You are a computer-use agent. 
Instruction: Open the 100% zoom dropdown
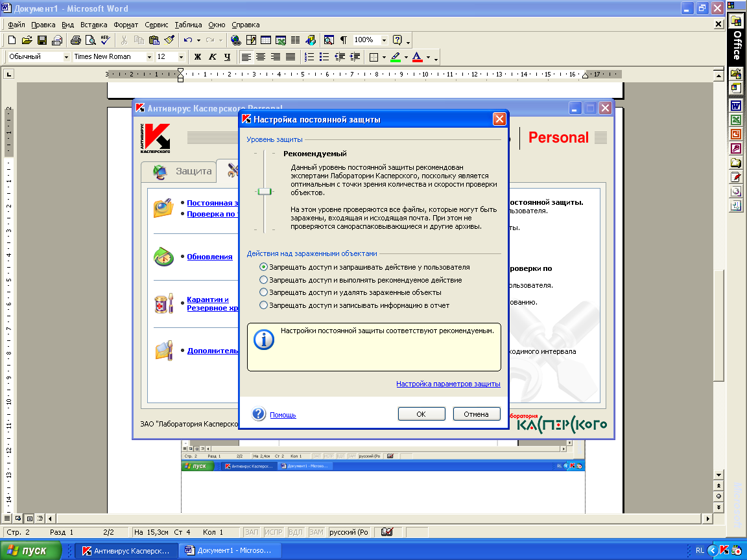(384, 40)
